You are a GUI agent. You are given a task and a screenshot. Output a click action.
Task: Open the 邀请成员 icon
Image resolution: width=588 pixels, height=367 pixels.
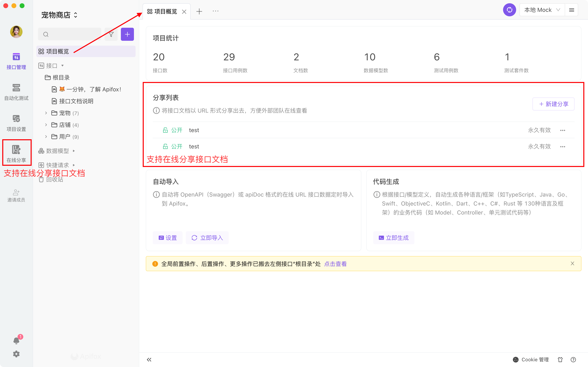16,195
